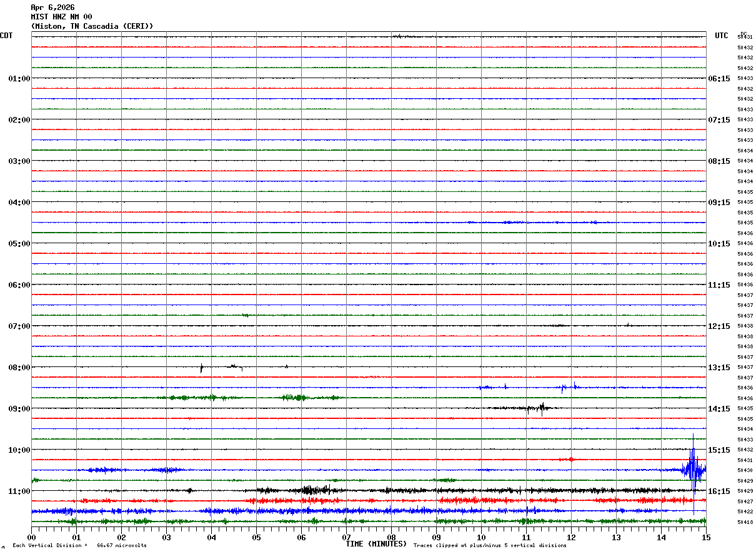Click the 09:15 UTC time label
Viewport: 756px width, 554px height.
coord(719,203)
